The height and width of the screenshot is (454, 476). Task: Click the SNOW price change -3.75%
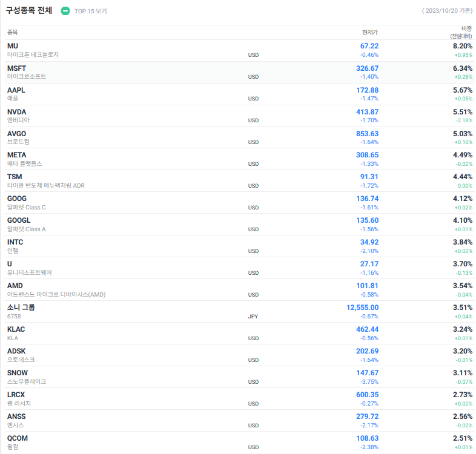(x=369, y=382)
